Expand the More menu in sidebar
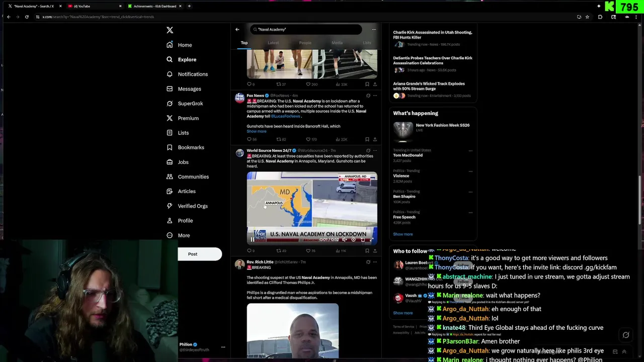644x362 pixels. pyautogui.click(x=178, y=235)
